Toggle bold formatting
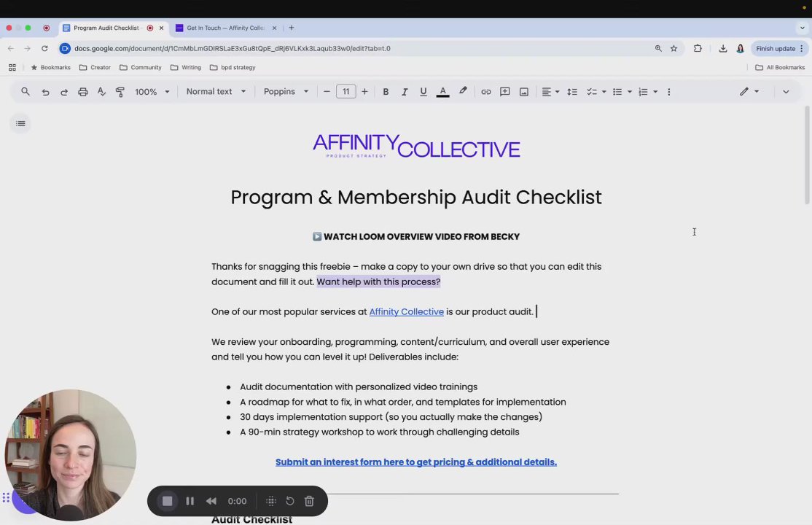Screen dimensions: 812x525 tap(386, 92)
